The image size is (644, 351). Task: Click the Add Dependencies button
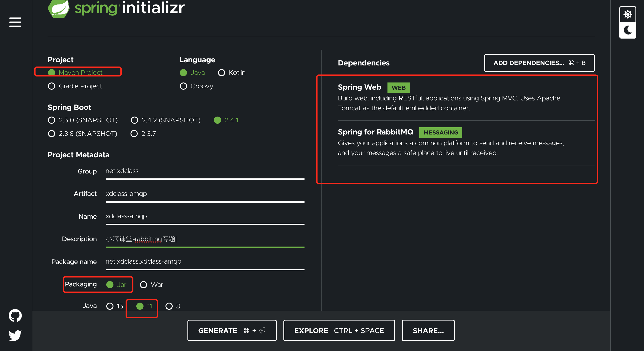click(x=539, y=63)
